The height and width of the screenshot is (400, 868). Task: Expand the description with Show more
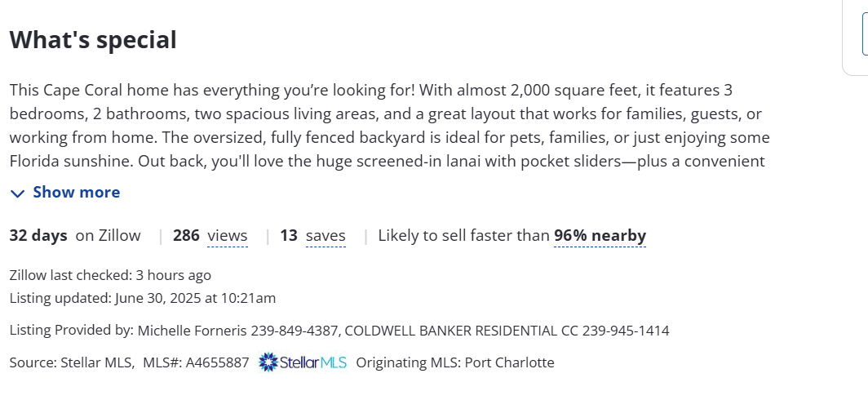76,193
